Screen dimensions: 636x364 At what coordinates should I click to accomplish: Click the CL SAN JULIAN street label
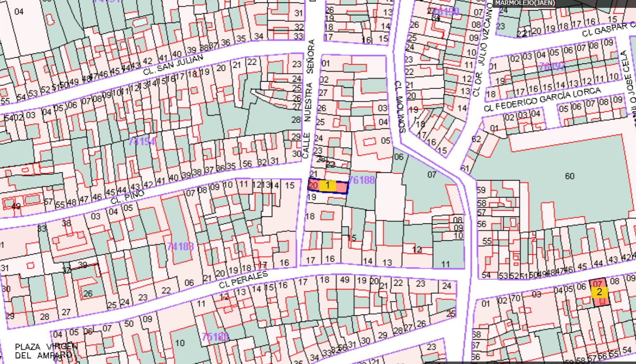pos(173,65)
